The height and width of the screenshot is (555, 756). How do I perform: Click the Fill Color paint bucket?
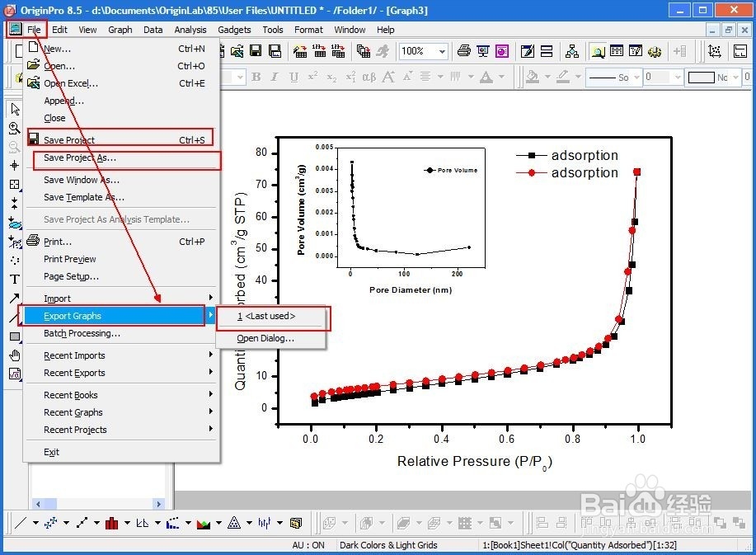point(533,77)
